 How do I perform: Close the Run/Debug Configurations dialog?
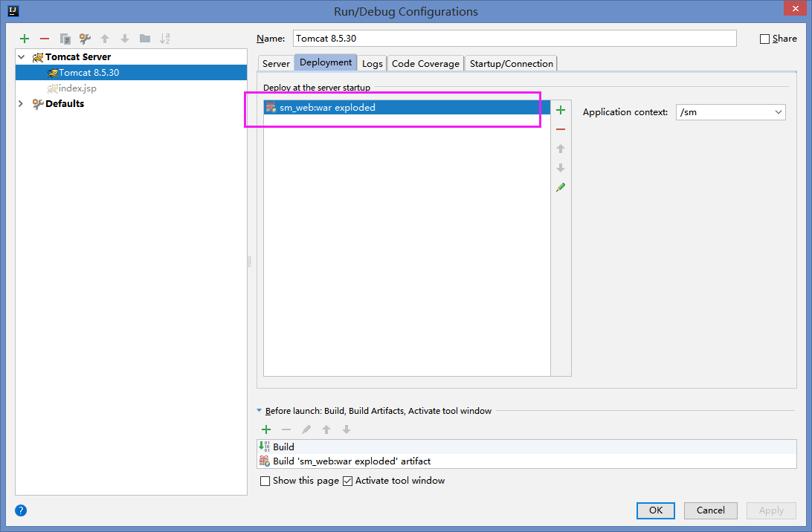(795, 9)
